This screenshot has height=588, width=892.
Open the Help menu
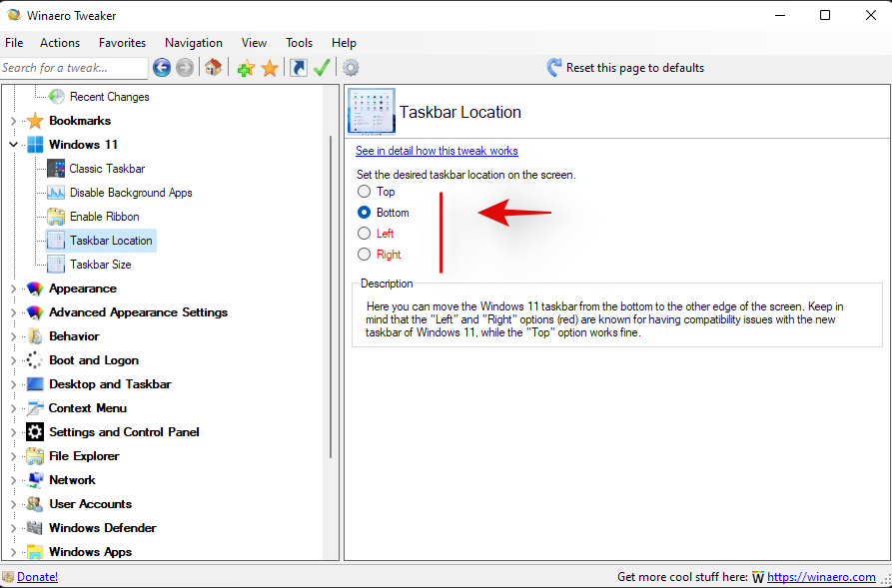pos(344,43)
